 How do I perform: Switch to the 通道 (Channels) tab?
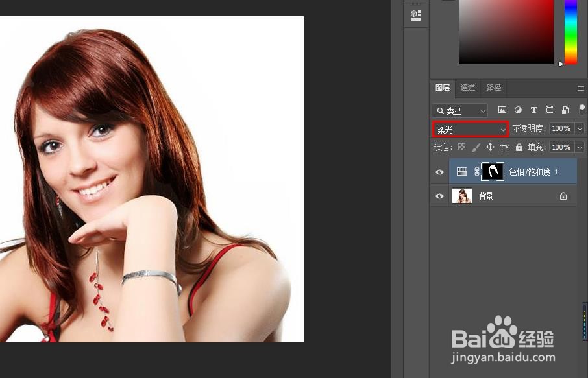click(467, 88)
